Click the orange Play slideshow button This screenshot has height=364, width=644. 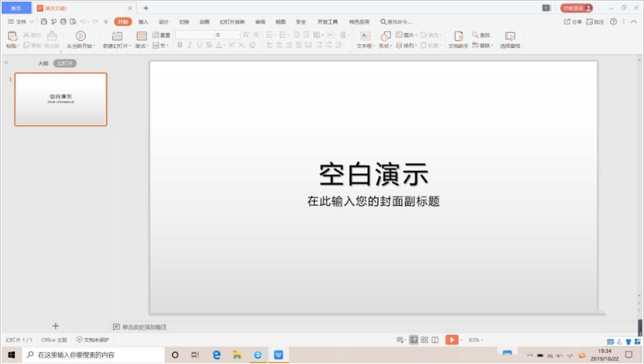(452, 340)
